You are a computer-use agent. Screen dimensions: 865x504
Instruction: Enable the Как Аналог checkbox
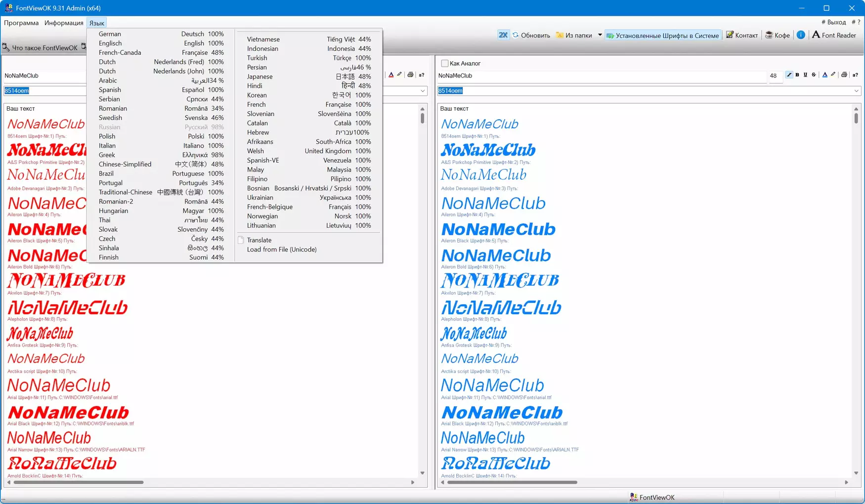445,63
